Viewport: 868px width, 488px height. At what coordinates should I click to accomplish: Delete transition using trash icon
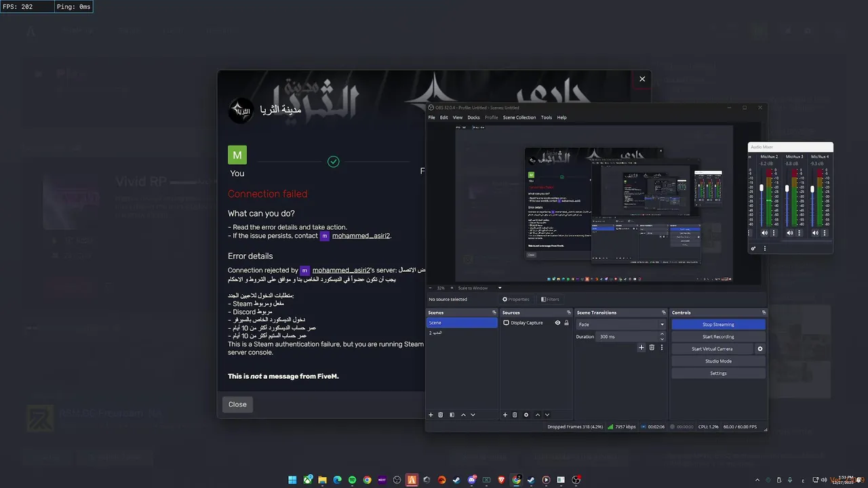(652, 348)
